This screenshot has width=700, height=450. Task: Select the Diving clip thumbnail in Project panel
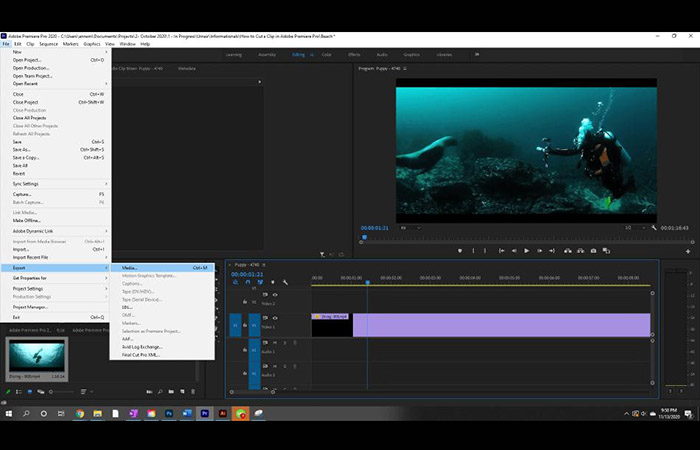pyautogui.click(x=37, y=355)
